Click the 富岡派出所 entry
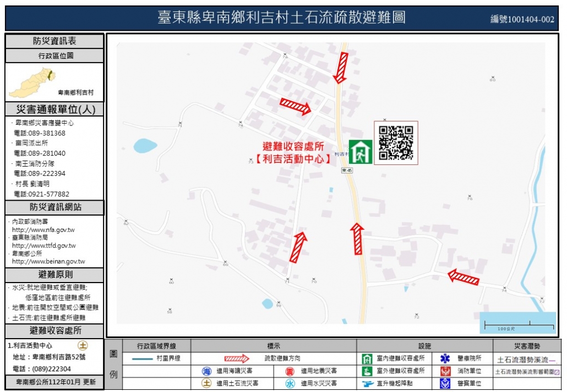 tap(31, 143)
